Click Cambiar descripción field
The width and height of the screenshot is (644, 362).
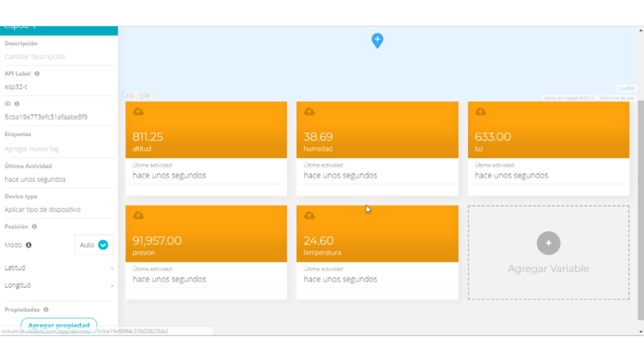pyautogui.click(x=35, y=57)
